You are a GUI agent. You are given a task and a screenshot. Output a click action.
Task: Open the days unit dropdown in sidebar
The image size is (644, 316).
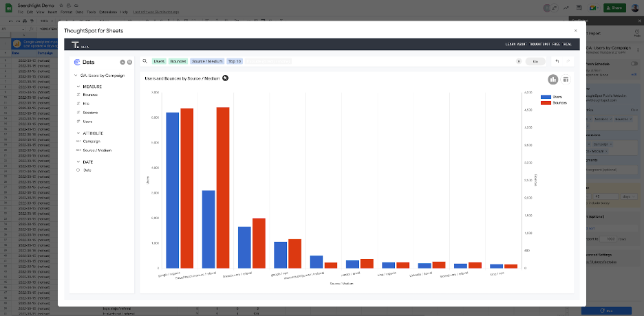pyautogui.click(x=628, y=196)
